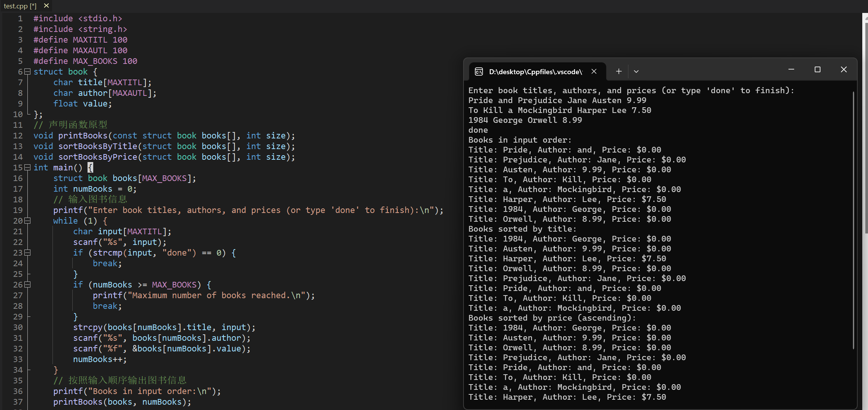This screenshot has height=410, width=868.
Task: Collapse the struct book fold on line 6
Action: [27, 72]
